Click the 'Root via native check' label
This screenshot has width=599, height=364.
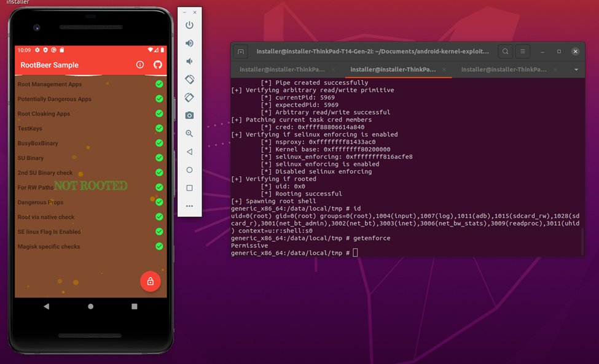tap(46, 217)
